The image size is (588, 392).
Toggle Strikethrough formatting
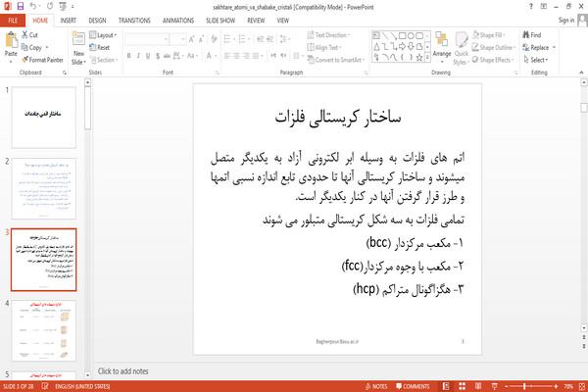click(167, 56)
